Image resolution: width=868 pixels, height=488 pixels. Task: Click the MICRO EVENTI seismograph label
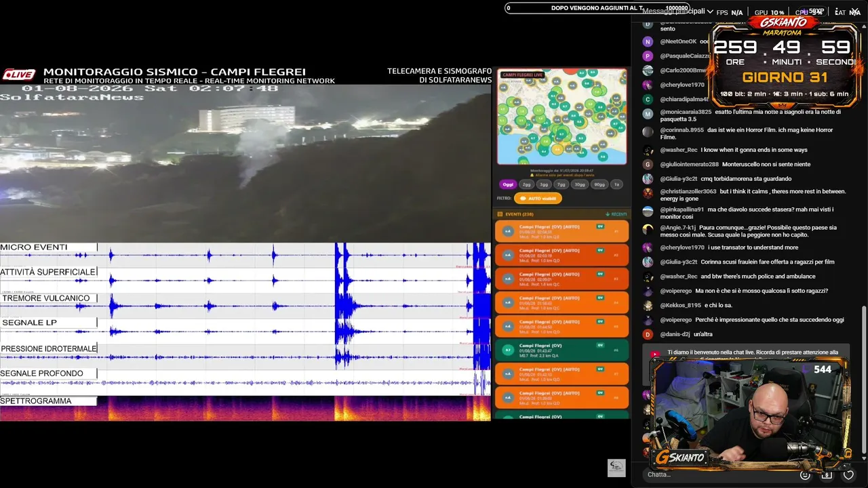pos(48,247)
